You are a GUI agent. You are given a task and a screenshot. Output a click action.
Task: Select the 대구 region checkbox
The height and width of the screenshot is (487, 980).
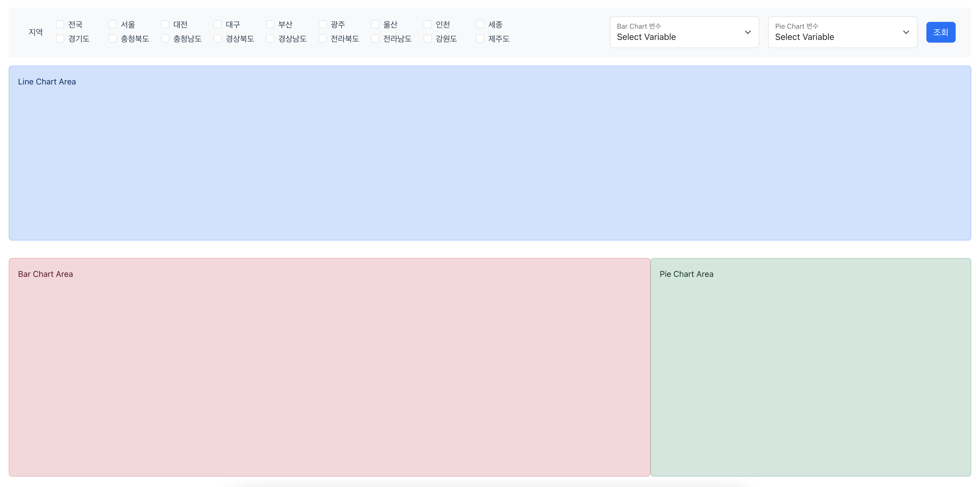[218, 25]
